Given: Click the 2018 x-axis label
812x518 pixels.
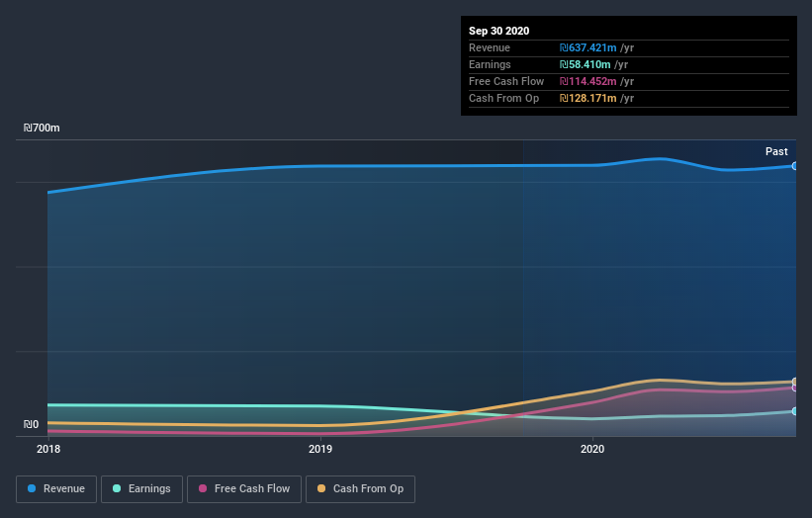Looking at the screenshot, I should coord(48,449).
